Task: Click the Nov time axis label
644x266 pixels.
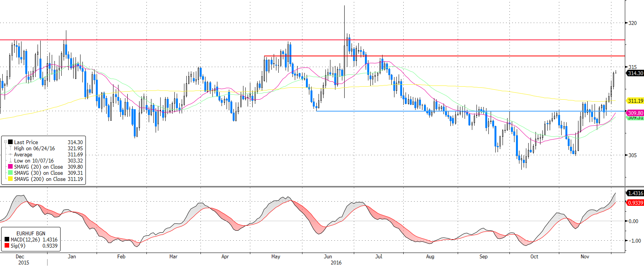Action: [x=585, y=256]
